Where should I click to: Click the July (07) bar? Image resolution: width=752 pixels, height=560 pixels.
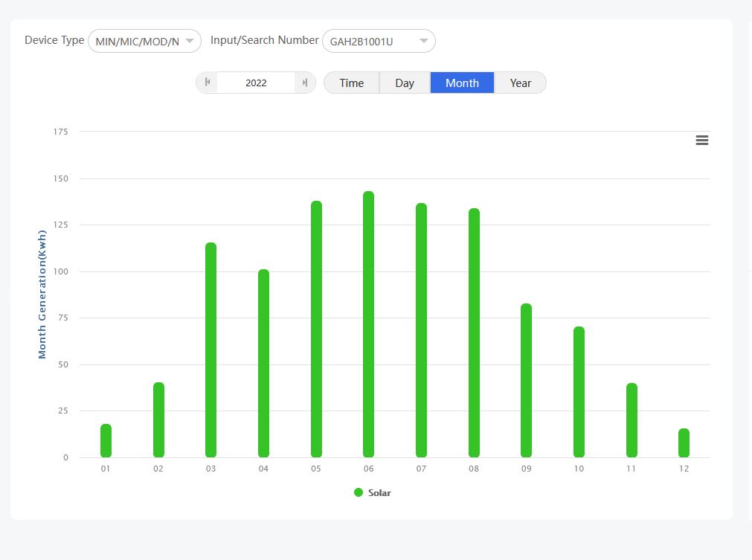coord(421,330)
